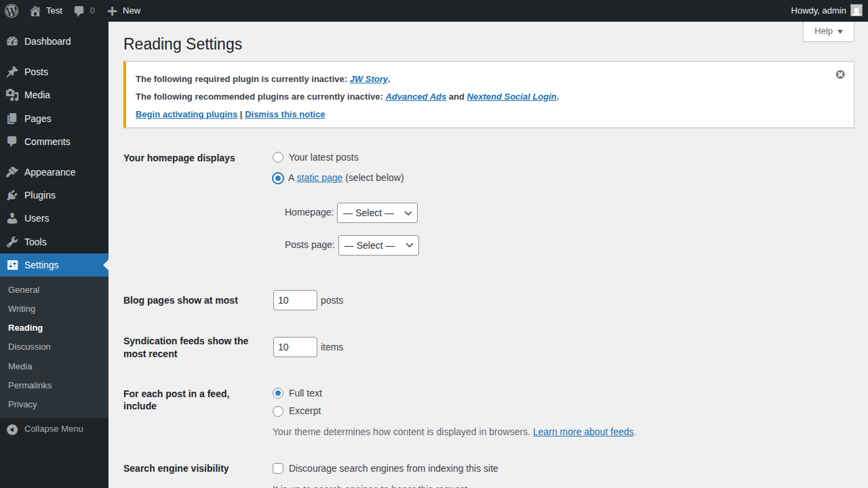The image size is (868, 488).
Task: Open the Homepage select dropdown
Action: [377, 213]
